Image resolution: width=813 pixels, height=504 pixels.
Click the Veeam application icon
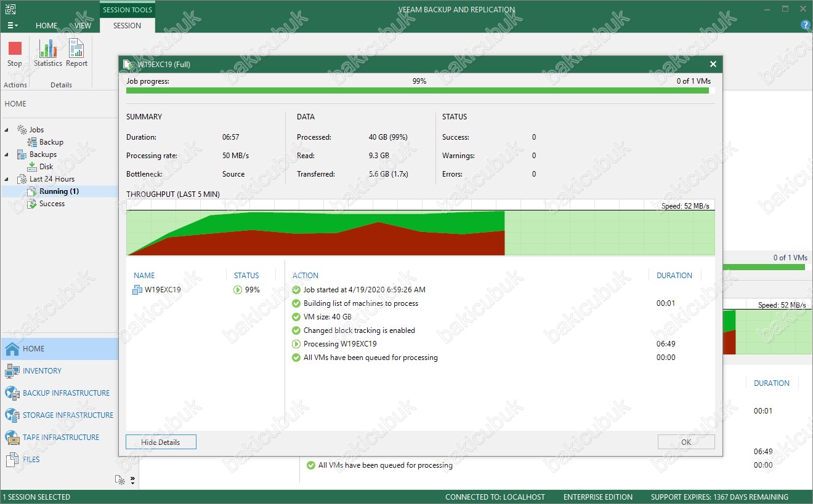pyautogui.click(x=10, y=9)
